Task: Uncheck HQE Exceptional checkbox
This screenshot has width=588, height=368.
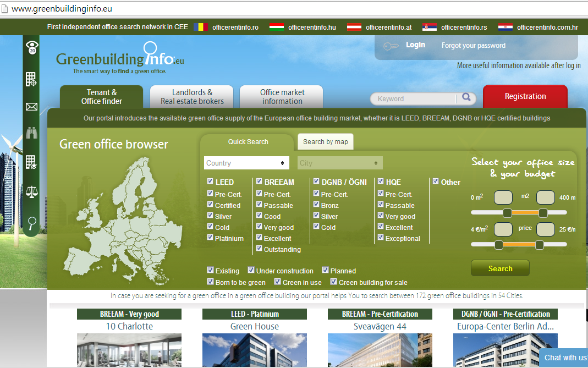Action: pyautogui.click(x=380, y=237)
